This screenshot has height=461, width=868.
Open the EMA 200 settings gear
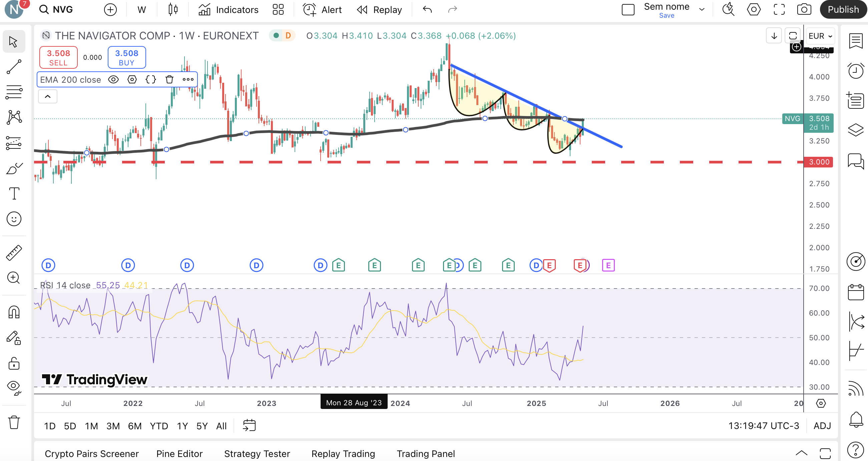pos(132,79)
